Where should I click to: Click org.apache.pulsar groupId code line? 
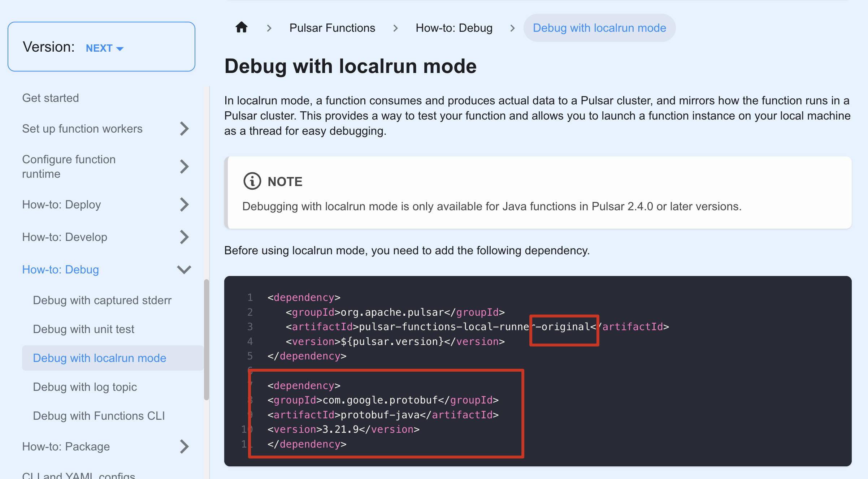(395, 312)
